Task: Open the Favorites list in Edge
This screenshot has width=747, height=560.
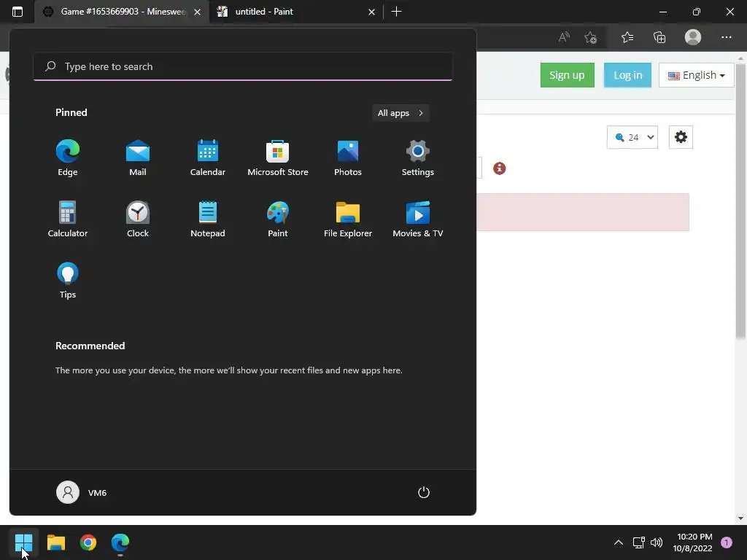Action: [x=627, y=37]
